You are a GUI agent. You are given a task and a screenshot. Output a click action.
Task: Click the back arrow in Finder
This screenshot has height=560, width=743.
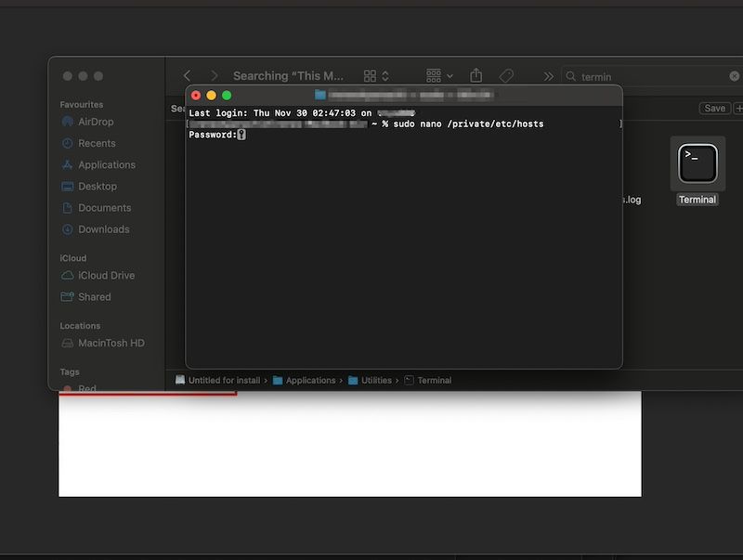pyautogui.click(x=188, y=76)
